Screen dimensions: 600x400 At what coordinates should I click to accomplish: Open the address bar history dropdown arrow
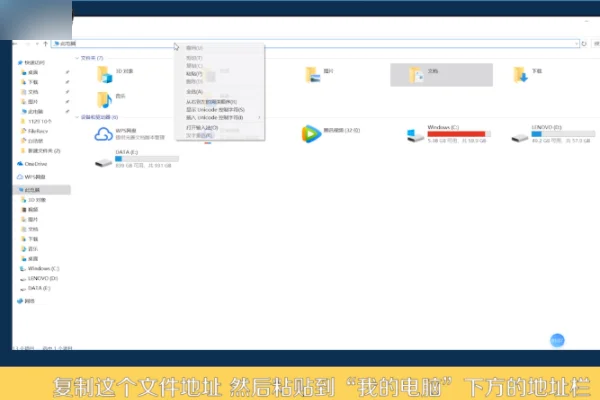click(x=576, y=44)
